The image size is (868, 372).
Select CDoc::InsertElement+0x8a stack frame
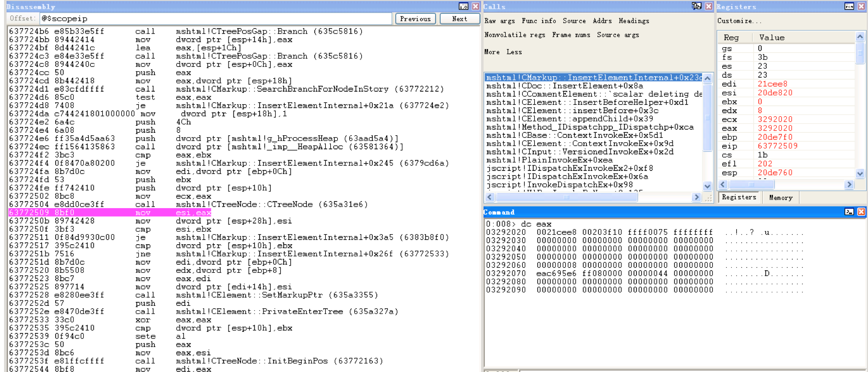pos(594,86)
